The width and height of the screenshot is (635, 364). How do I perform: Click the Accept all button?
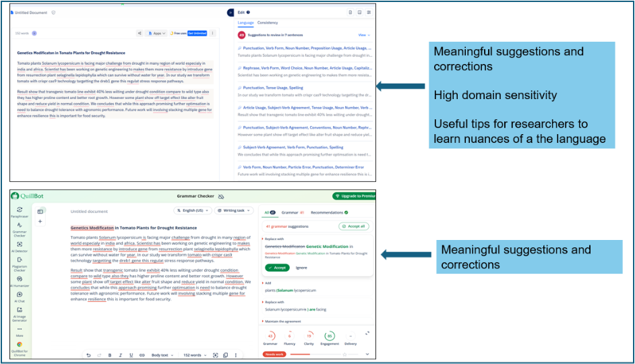point(354,226)
